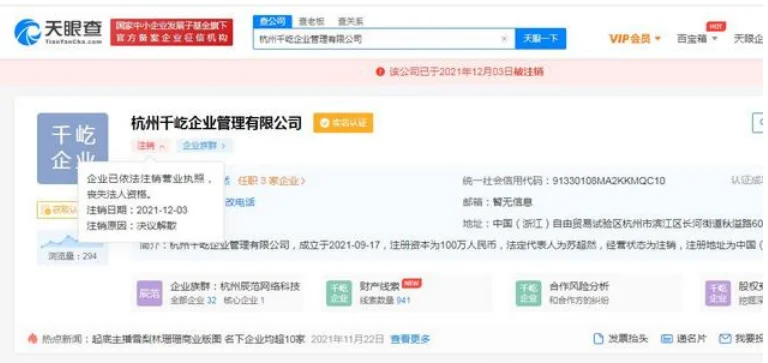Viewport: 768px width, 363px height.
Task: Open the purple 辰范 enterprise group icon
Action: 149,293
